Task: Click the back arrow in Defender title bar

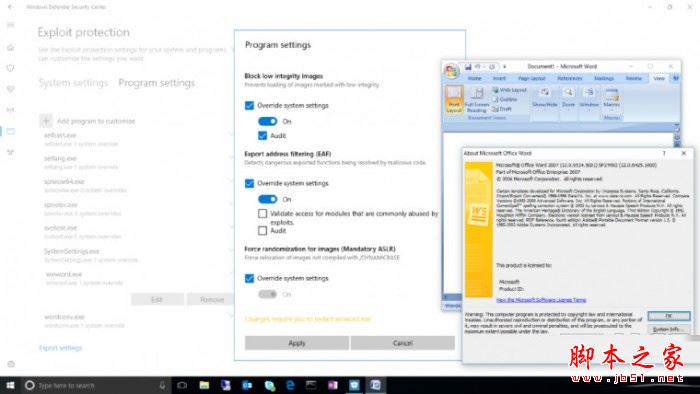Action: click(x=11, y=7)
